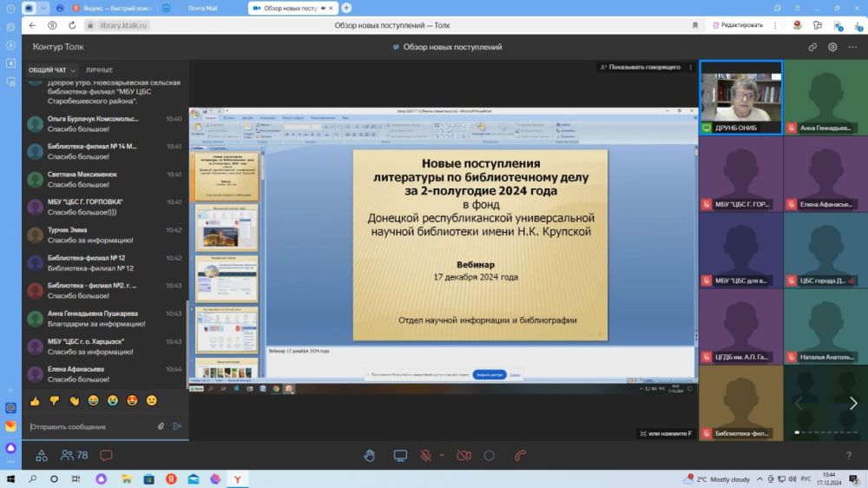Start recording with the circle icon
The image size is (868, 488).
click(x=490, y=455)
